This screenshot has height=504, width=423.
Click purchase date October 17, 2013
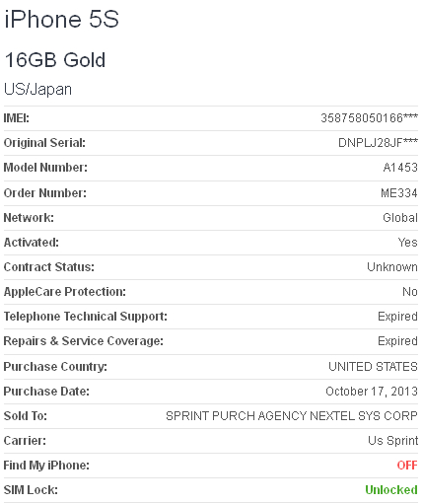click(372, 392)
